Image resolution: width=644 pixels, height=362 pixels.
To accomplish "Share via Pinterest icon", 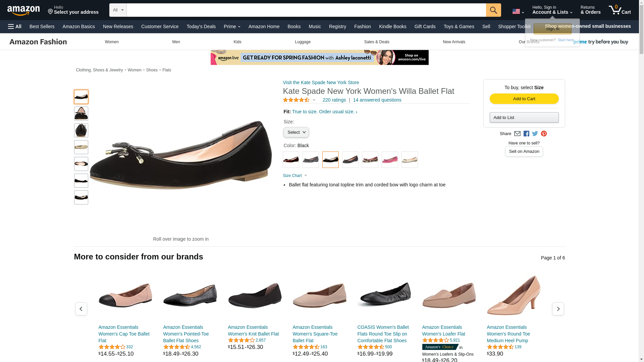I will point(544,134).
